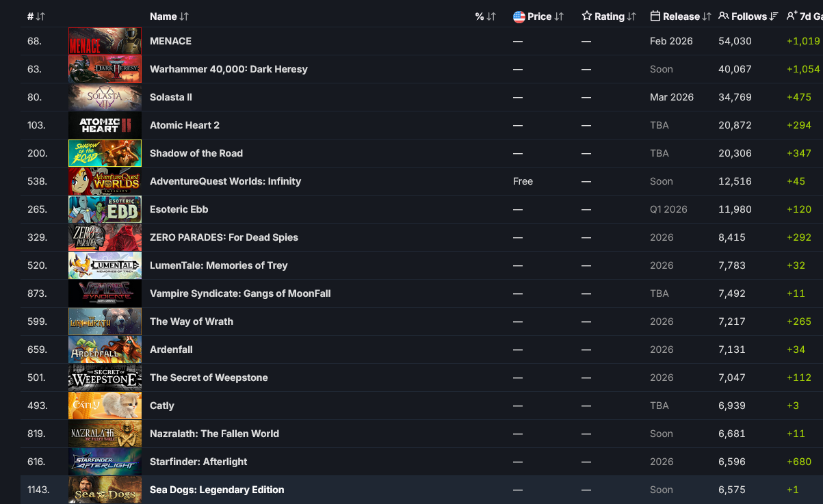Open The Secret of Weepstone link

point(209,377)
